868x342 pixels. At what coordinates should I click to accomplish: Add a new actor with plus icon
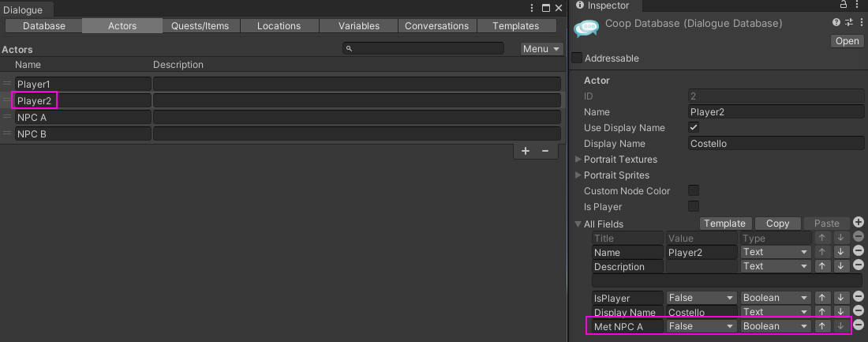tap(526, 151)
